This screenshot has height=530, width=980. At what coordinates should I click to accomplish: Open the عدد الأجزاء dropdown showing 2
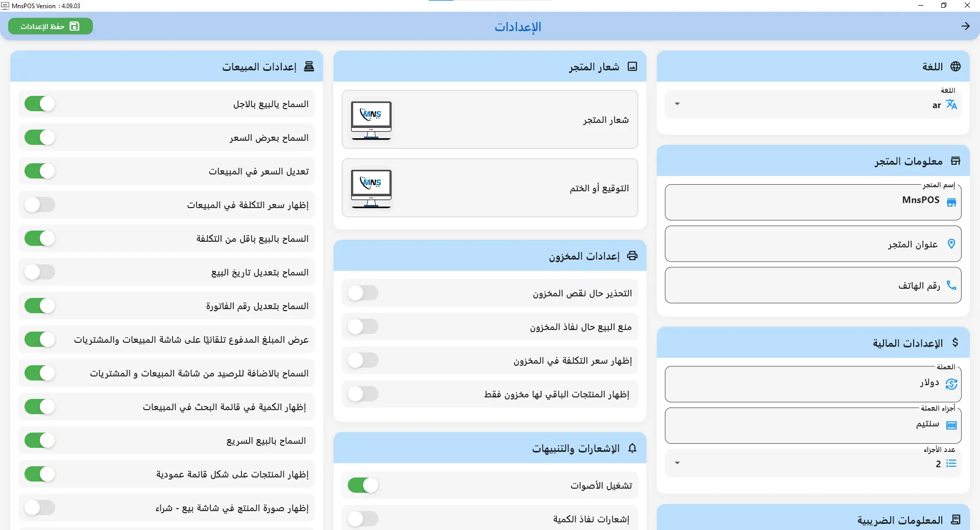coord(677,463)
